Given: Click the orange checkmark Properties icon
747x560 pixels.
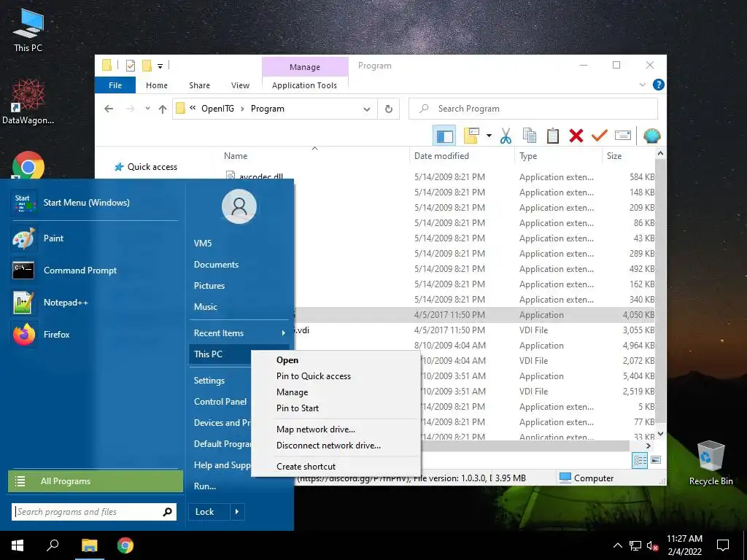Looking at the screenshot, I should pyautogui.click(x=600, y=136).
